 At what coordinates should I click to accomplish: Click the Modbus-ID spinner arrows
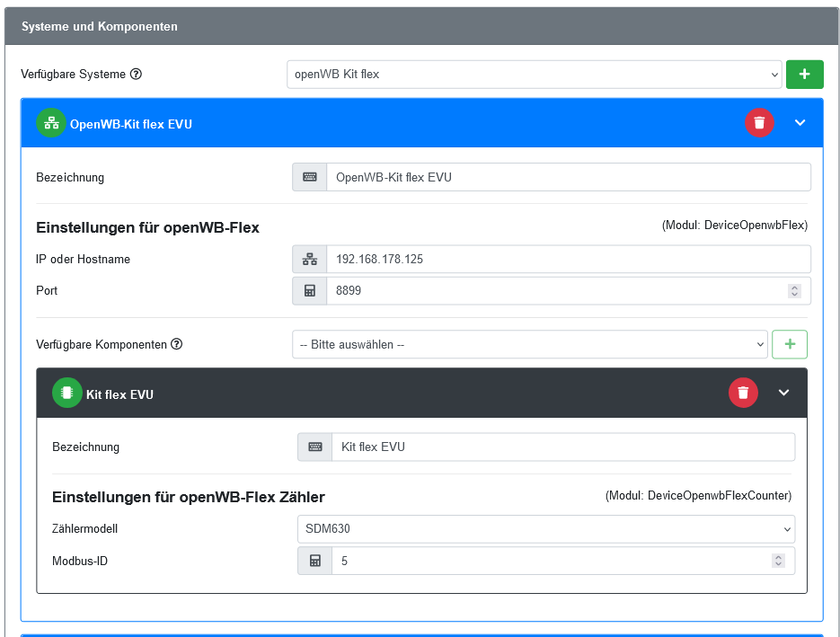pyautogui.click(x=778, y=561)
